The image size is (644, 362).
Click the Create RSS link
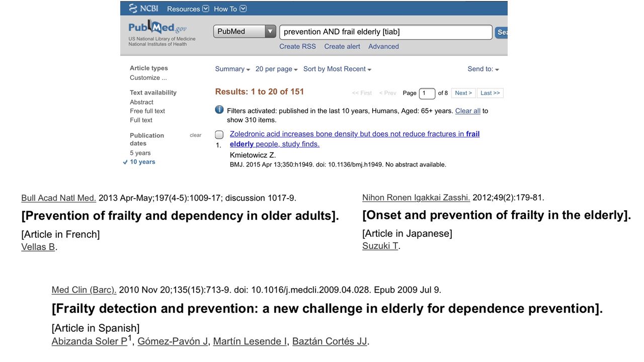click(297, 46)
